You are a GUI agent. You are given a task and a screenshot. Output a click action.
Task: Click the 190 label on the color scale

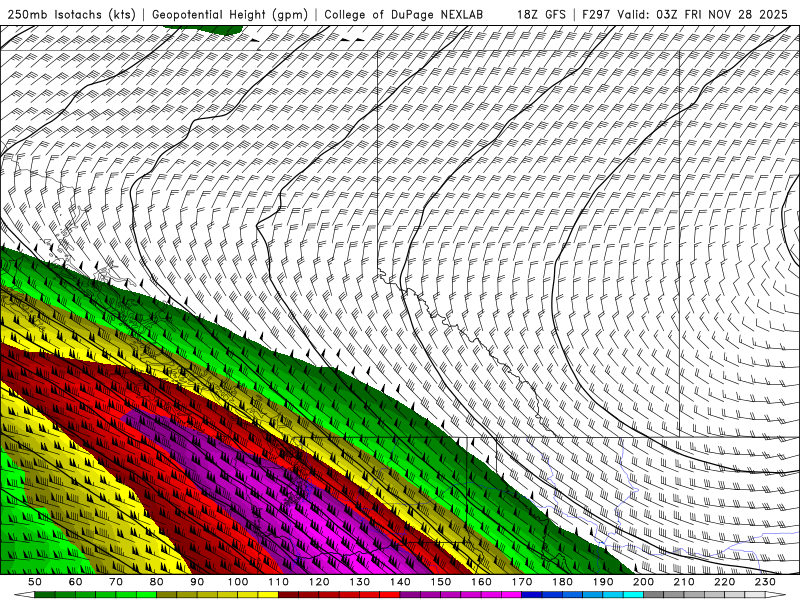(603, 582)
